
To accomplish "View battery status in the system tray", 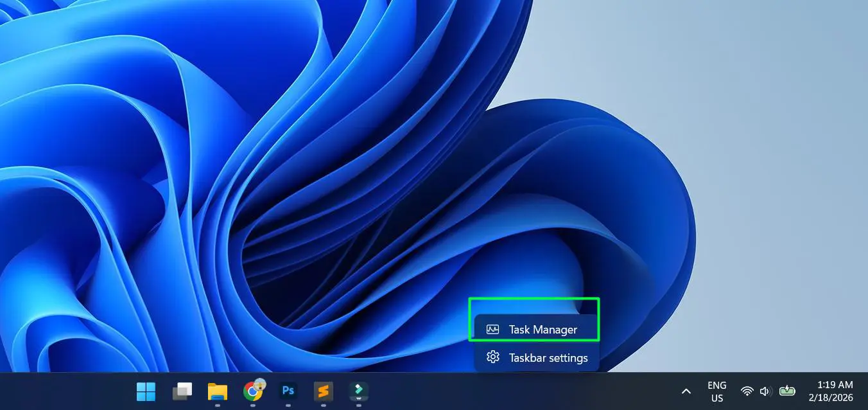I will pos(787,391).
